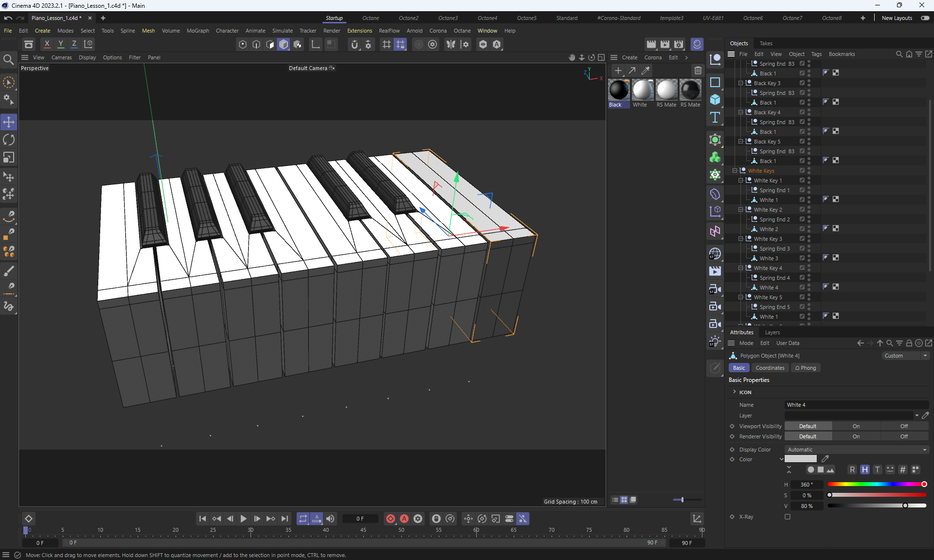Enable the X-Ray checkbox
The width and height of the screenshot is (934, 560).
[788, 517]
